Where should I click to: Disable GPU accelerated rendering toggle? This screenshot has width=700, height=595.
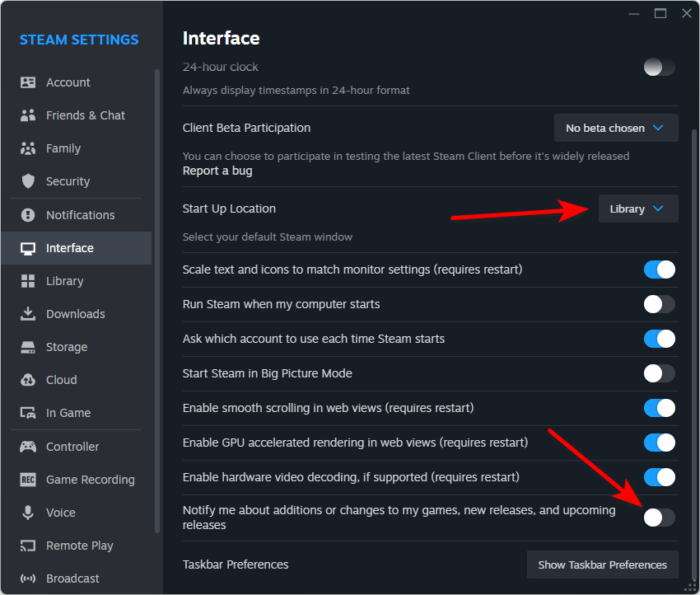(660, 443)
